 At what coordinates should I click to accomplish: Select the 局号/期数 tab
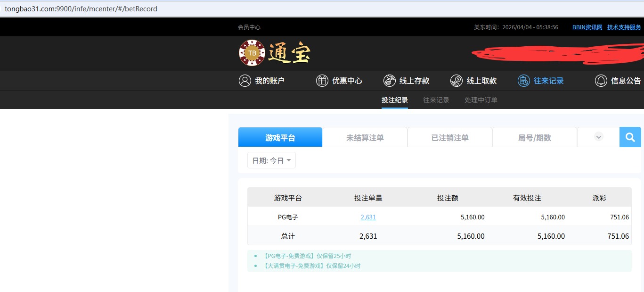pyautogui.click(x=534, y=138)
